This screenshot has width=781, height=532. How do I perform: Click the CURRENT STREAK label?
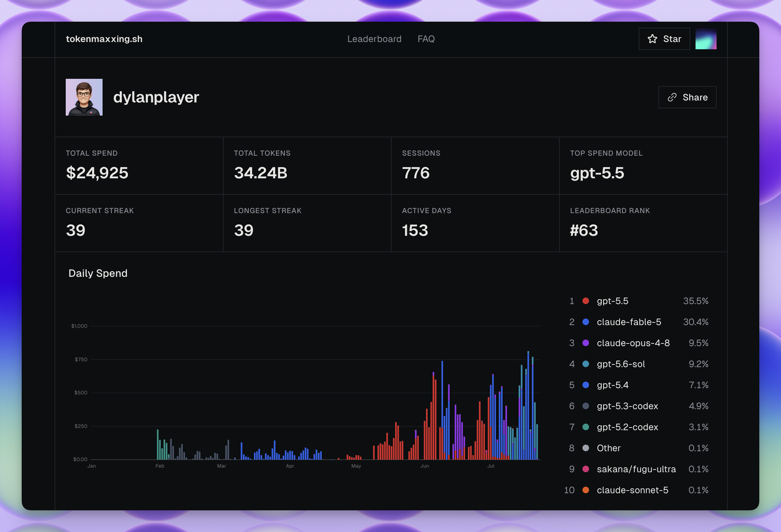[x=100, y=211]
